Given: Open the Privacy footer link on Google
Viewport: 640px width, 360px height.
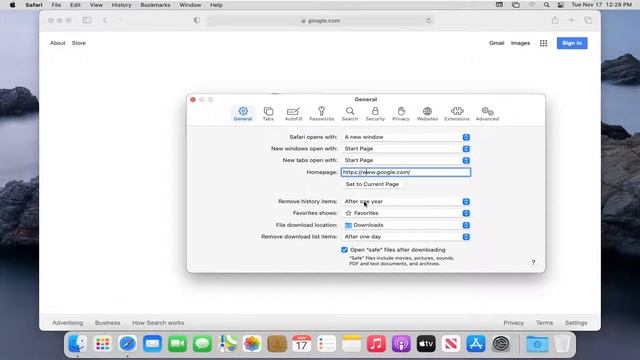Looking at the screenshot, I should pos(513,323).
